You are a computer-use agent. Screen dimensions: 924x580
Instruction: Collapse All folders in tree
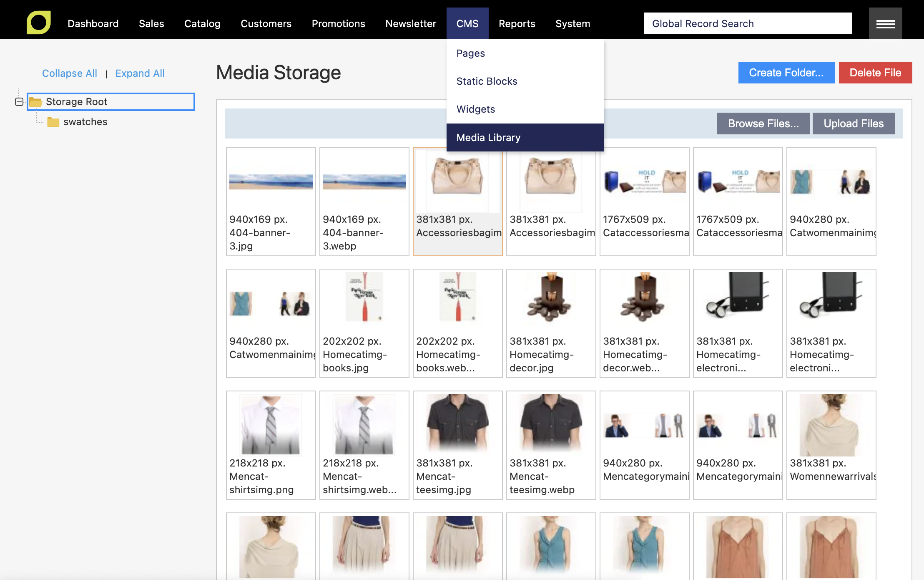click(70, 73)
